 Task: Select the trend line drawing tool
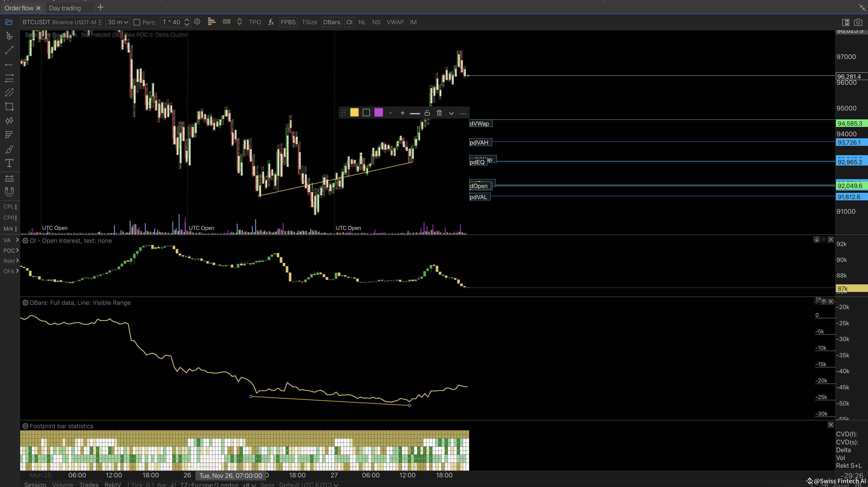(9, 50)
